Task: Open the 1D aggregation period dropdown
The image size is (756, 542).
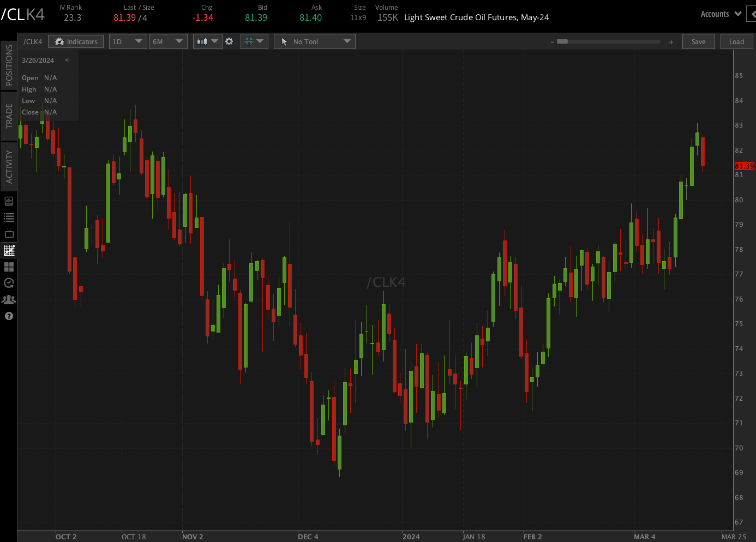Action: pyautogui.click(x=128, y=41)
